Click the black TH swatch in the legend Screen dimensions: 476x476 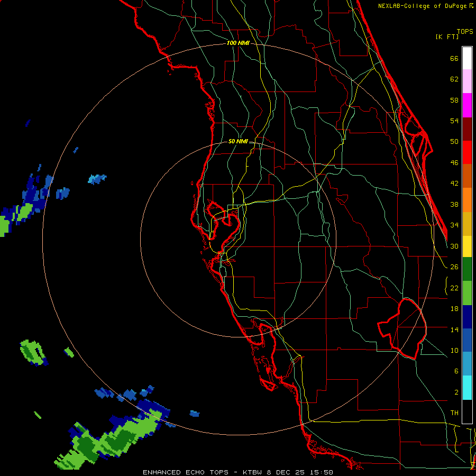pyautogui.click(x=467, y=411)
